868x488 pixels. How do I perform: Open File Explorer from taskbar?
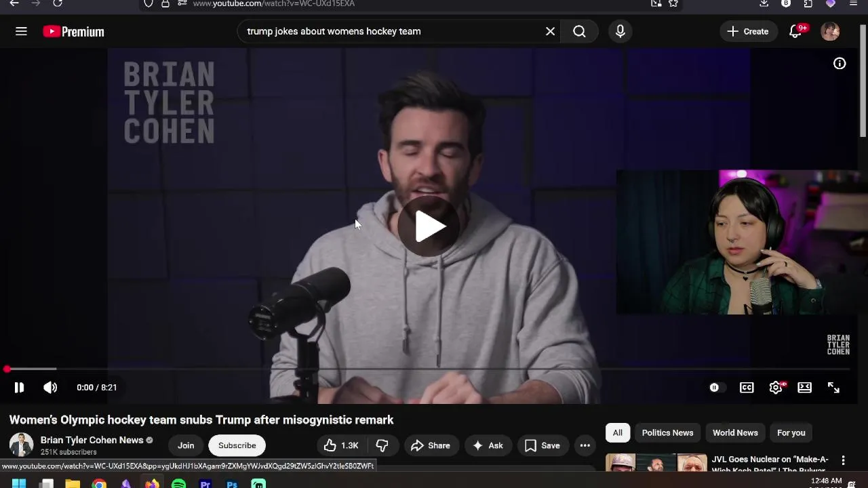73,484
